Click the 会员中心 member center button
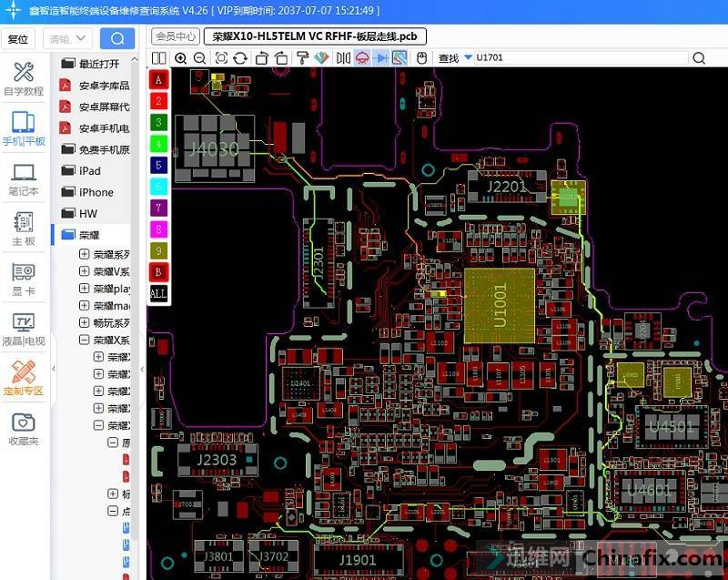728x580 pixels. (175, 36)
